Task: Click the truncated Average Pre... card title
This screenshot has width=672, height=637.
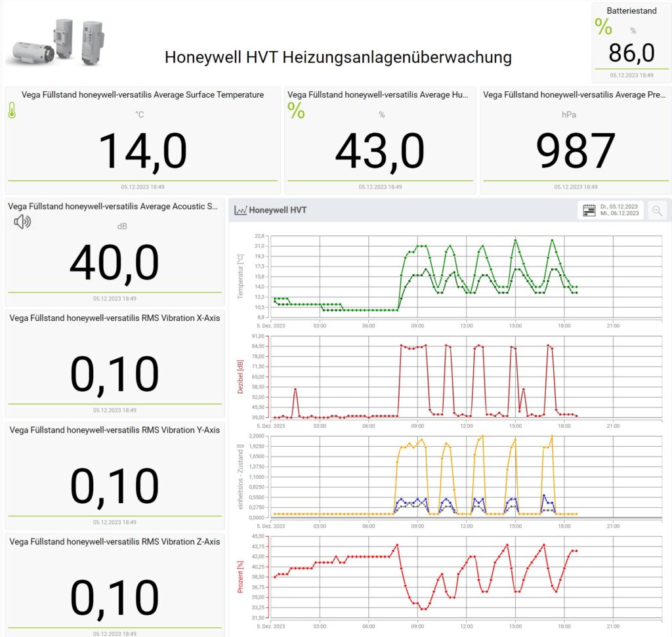Action: tap(574, 94)
